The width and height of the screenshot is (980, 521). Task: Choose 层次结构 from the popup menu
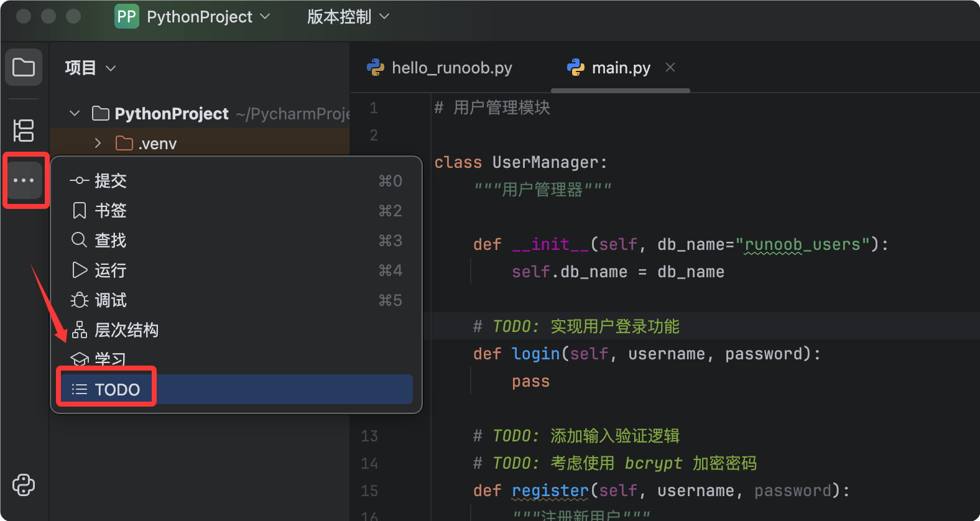(236, 330)
